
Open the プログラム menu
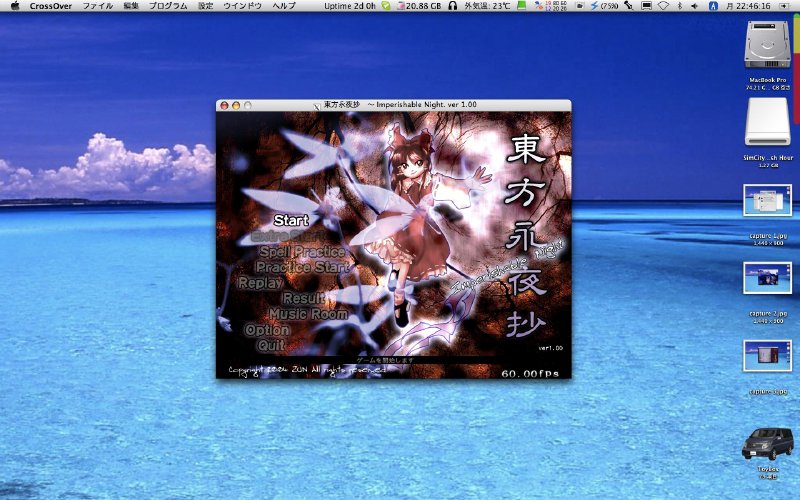pyautogui.click(x=168, y=6)
